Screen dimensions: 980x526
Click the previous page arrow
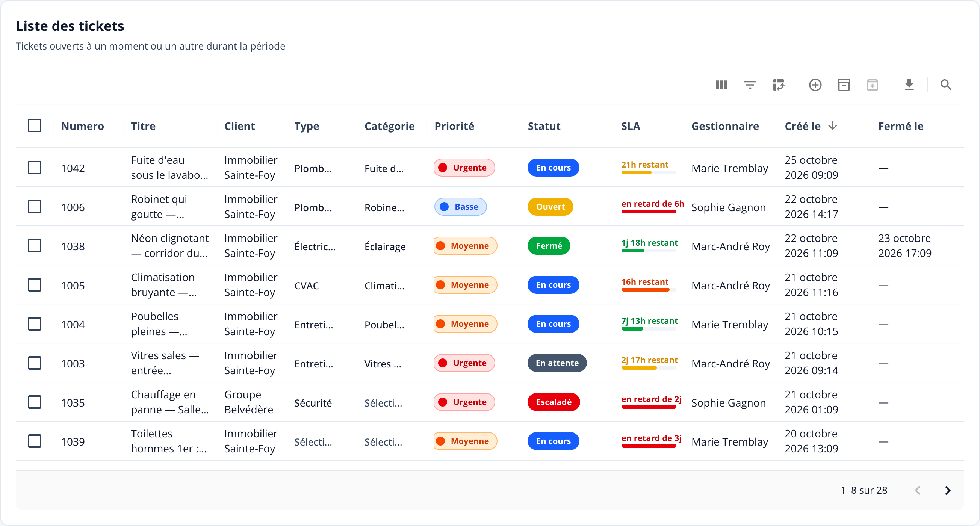[x=917, y=490]
